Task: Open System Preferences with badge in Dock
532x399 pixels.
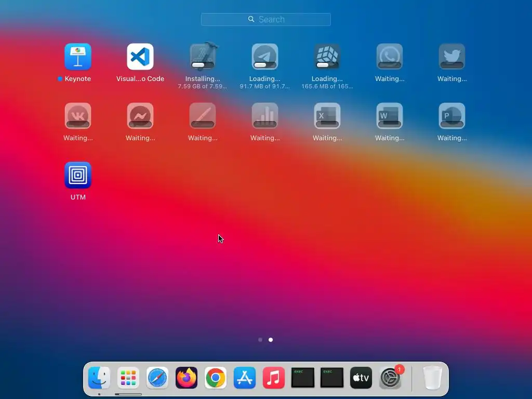Action: pos(390,378)
